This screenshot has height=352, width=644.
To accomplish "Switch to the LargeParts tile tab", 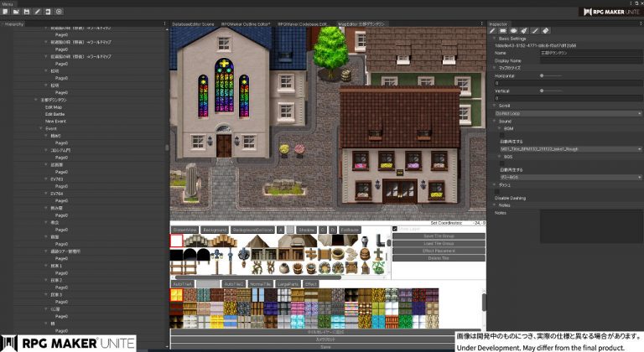I will point(288,284).
